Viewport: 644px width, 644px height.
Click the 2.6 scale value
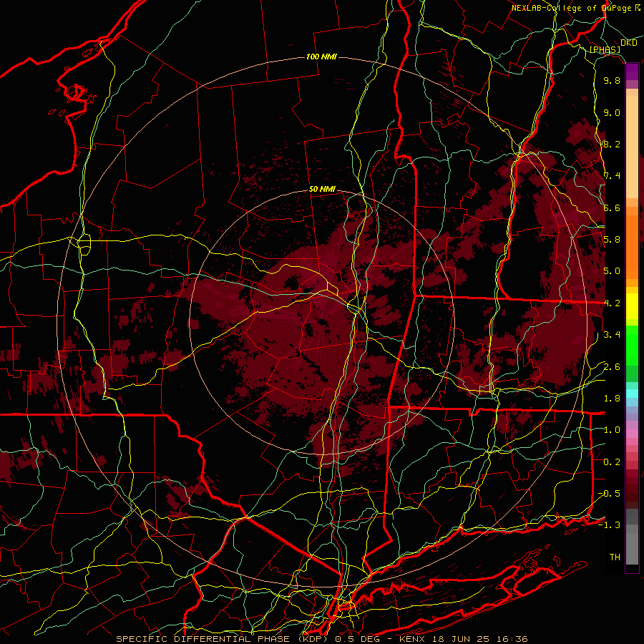612,367
